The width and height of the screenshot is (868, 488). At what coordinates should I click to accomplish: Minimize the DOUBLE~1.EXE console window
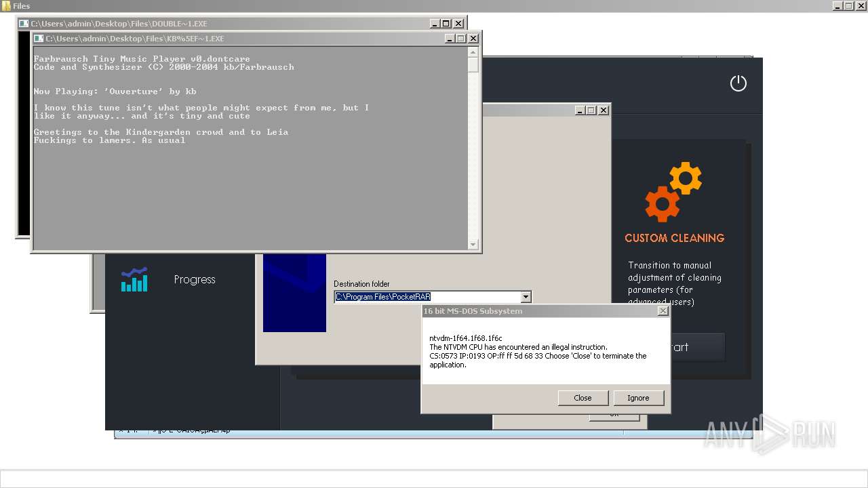tap(435, 24)
